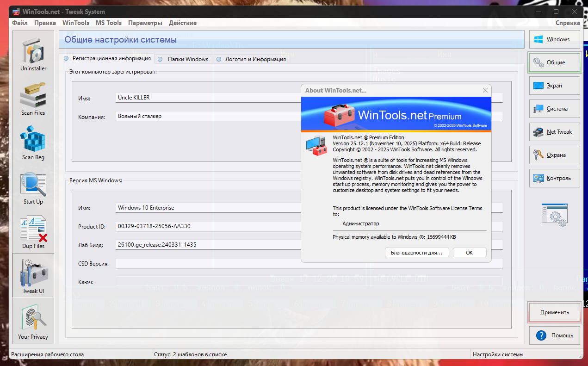This screenshot has height=366, width=588.
Task: Click the Благодарности для... button
Action: coord(417,253)
